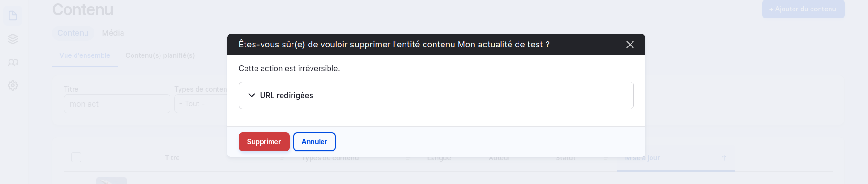868x184 pixels.
Task: Click Ajouter du contenu button
Action: pyautogui.click(x=803, y=9)
